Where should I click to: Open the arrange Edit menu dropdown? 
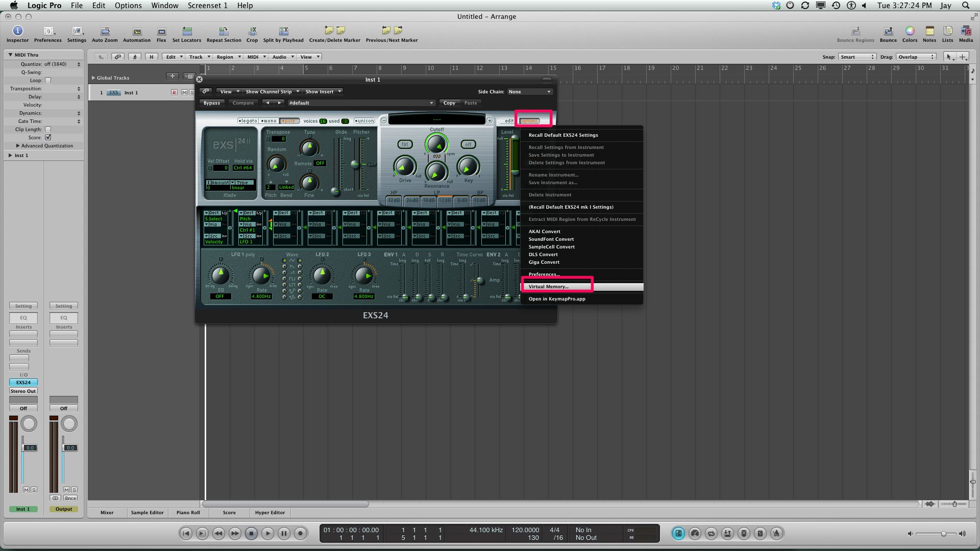pyautogui.click(x=174, y=57)
